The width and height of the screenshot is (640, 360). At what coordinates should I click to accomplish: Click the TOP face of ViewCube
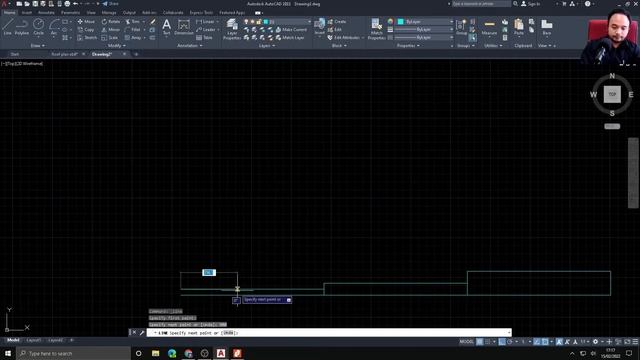[x=612, y=94]
